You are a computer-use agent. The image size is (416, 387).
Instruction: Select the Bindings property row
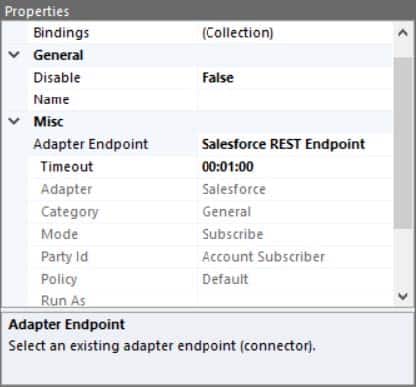tap(197, 33)
